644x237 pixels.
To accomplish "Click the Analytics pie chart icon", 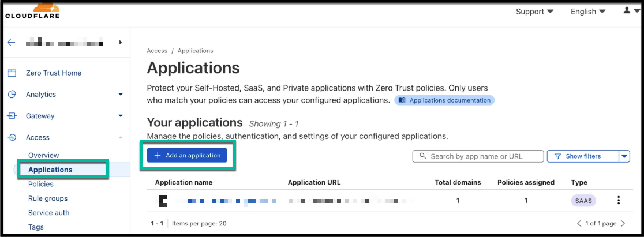I will pyautogui.click(x=12, y=95).
